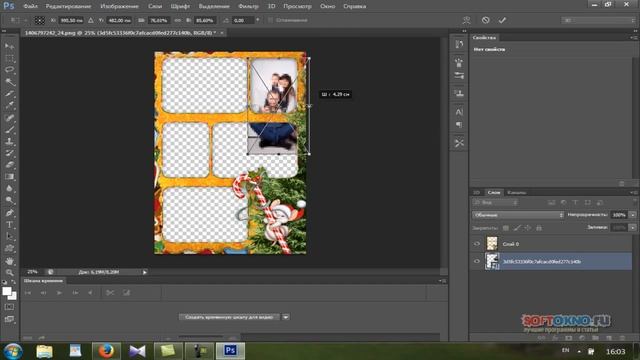
Task: Open the fill slider arrow
Action: [633, 227]
